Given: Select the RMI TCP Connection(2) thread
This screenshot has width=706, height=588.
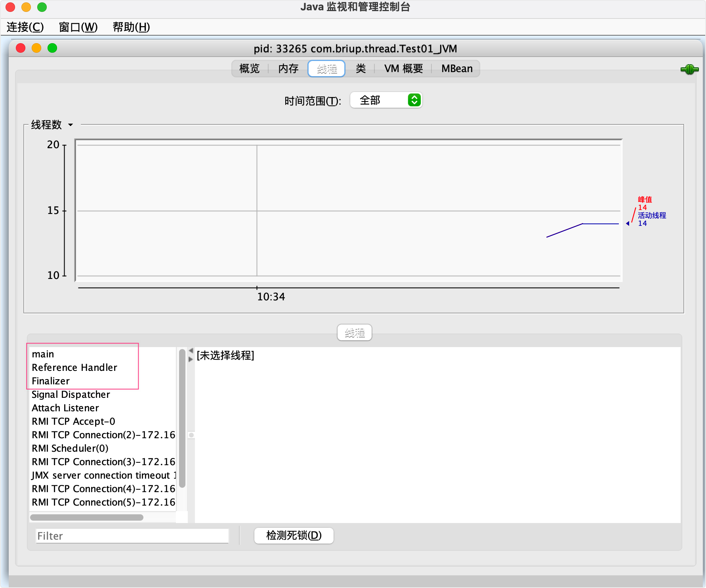Looking at the screenshot, I should coord(103,435).
